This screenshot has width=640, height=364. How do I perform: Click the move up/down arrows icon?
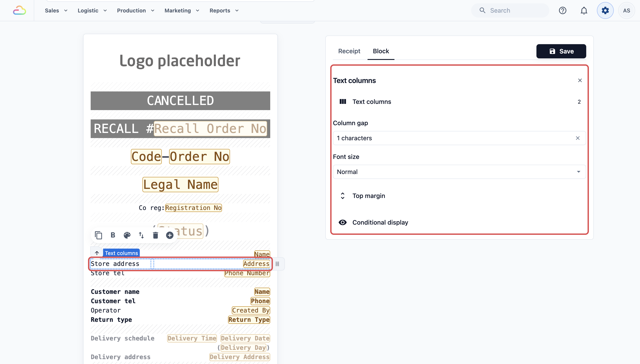pyautogui.click(x=141, y=235)
